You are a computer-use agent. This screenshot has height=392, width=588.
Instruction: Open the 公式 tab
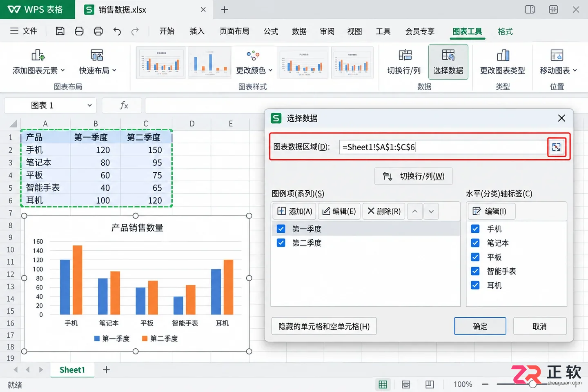(x=271, y=31)
